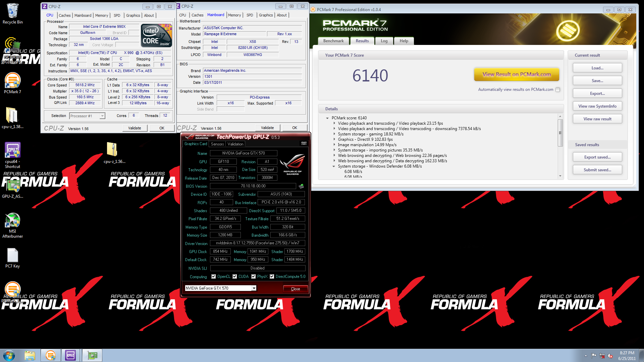The image size is (644, 362).
Task: Switch to the Caches tab in left CPU-Z
Action: [x=64, y=15]
